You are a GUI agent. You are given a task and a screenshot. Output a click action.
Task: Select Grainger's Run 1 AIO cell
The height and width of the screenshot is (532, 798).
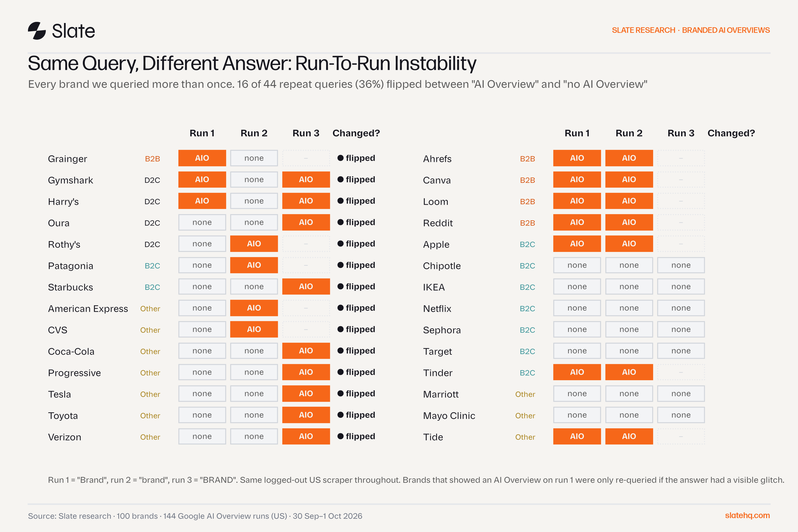(x=202, y=158)
